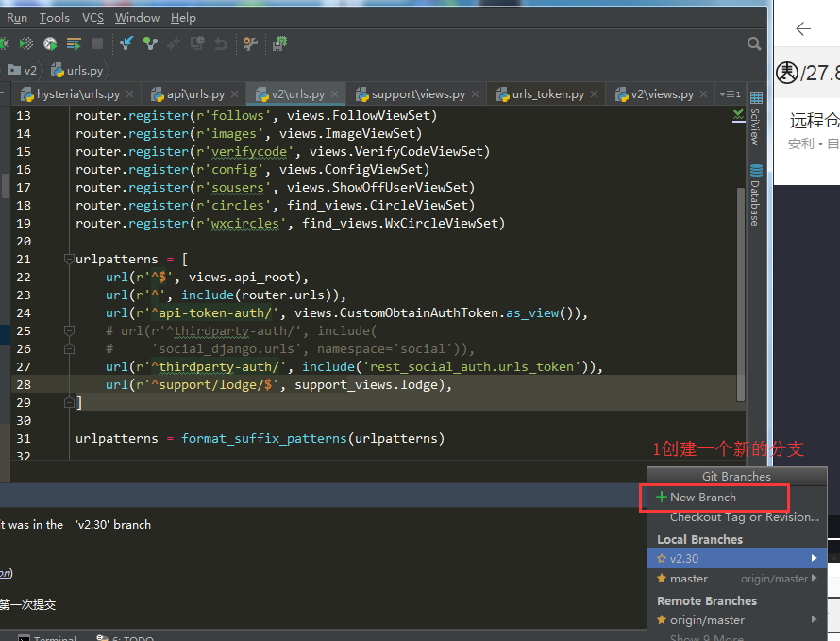Close the v2\views.py tab
This screenshot has height=641, width=840.
tap(704, 94)
